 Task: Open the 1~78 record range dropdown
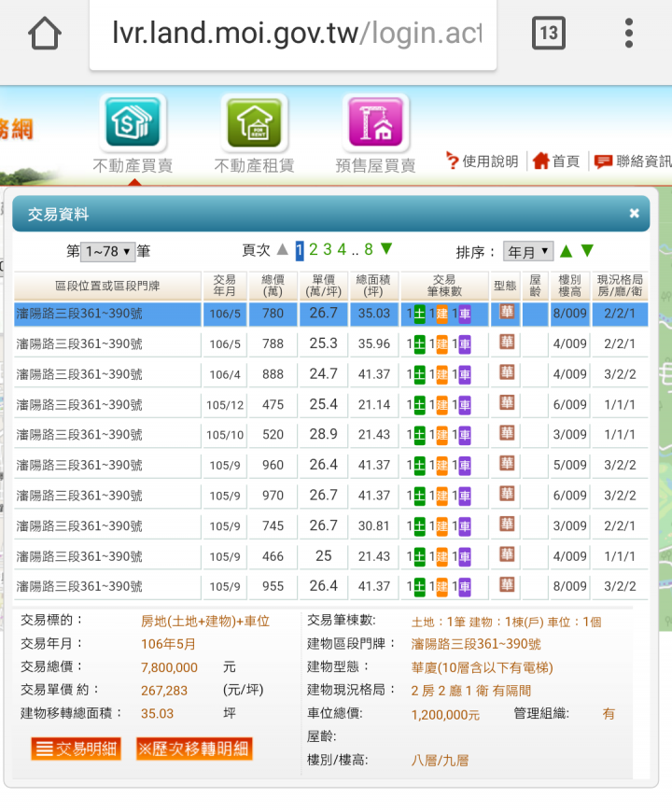click(x=107, y=252)
